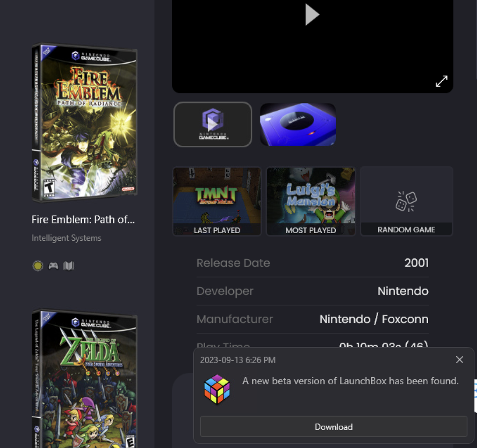The height and width of the screenshot is (448, 477).
Task: Select the Zelda Four Swords Adventures box art
Action: [x=85, y=379]
